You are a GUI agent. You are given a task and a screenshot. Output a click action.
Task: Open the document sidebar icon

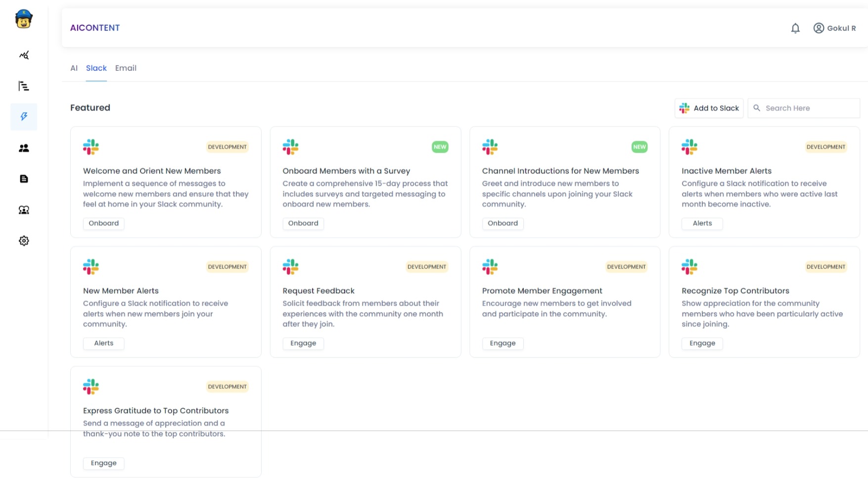pyautogui.click(x=24, y=179)
